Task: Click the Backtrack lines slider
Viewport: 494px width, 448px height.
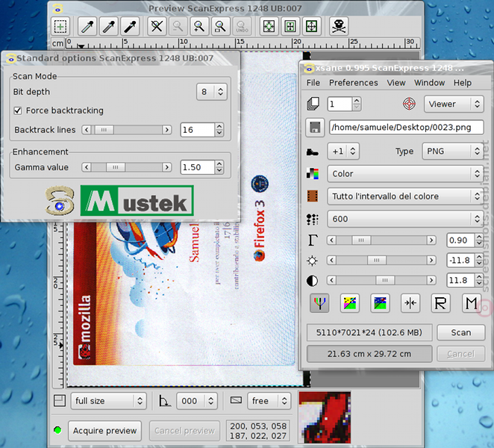Action: pyautogui.click(x=127, y=130)
